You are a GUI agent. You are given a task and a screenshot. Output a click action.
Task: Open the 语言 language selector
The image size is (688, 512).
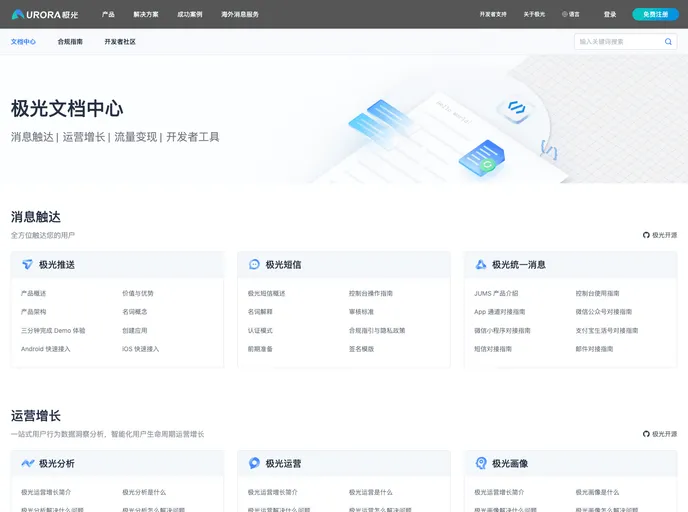coord(570,14)
